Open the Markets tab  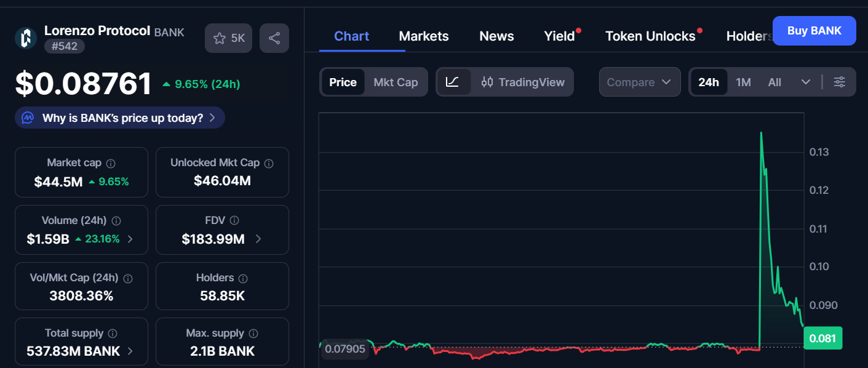click(424, 36)
